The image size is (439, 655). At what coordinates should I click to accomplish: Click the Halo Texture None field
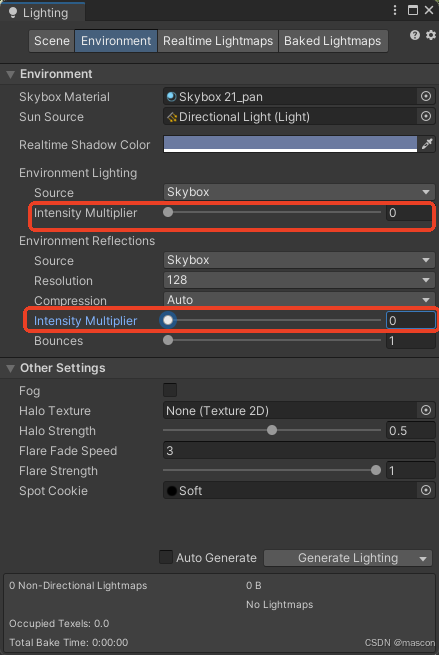click(x=290, y=410)
